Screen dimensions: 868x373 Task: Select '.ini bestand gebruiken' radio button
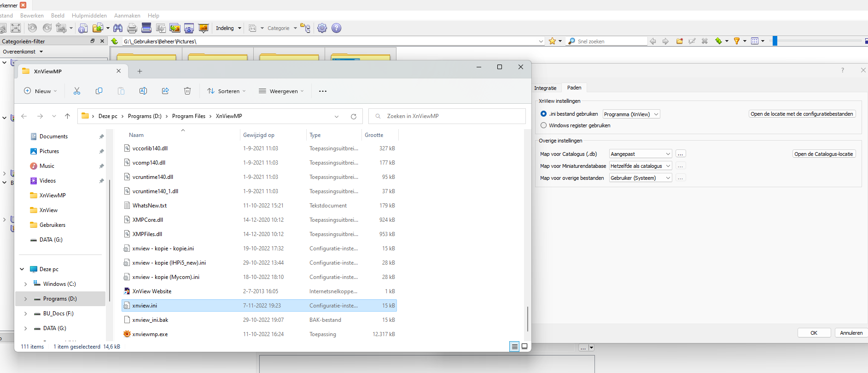click(544, 114)
